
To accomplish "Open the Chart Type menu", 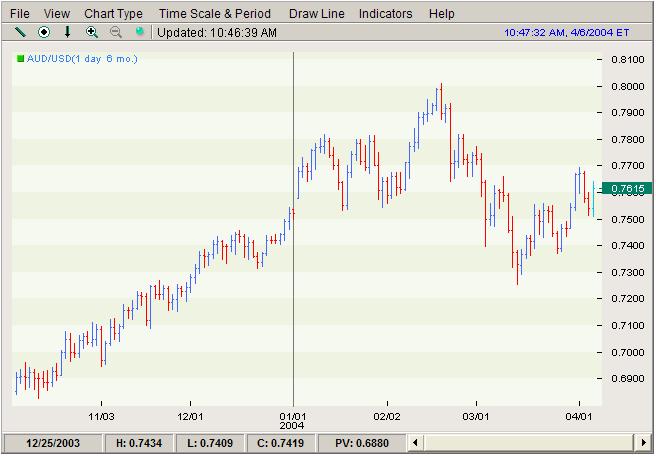I will point(113,14).
